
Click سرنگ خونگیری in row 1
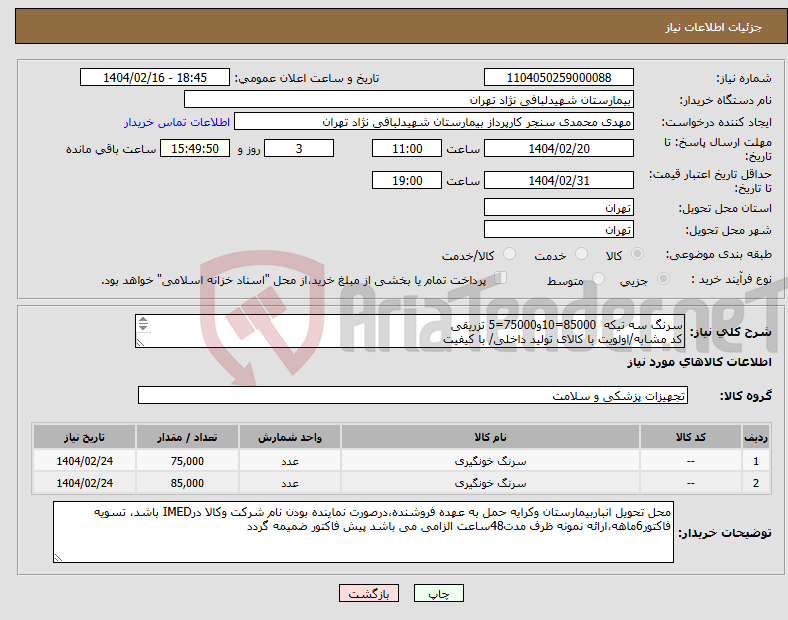(x=490, y=461)
